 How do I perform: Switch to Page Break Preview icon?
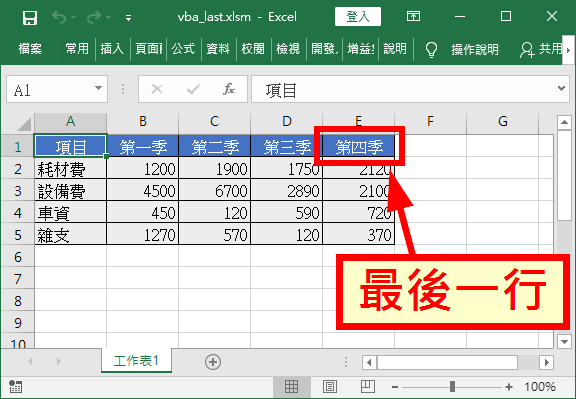click(367, 387)
